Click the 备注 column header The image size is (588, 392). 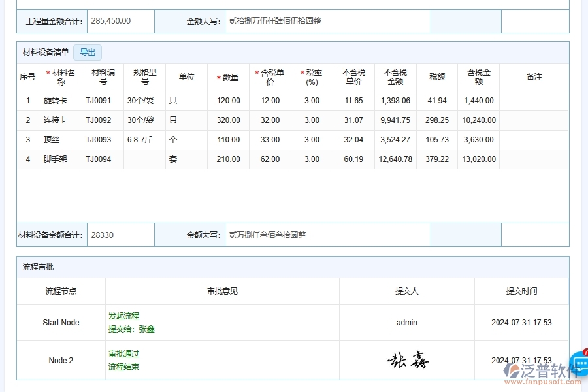(x=535, y=76)
